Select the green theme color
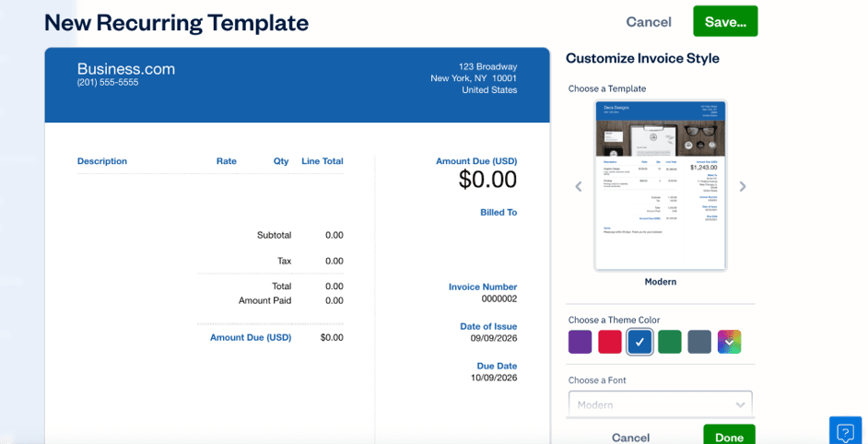Viewport: 868px width, 444px height. 670,342
